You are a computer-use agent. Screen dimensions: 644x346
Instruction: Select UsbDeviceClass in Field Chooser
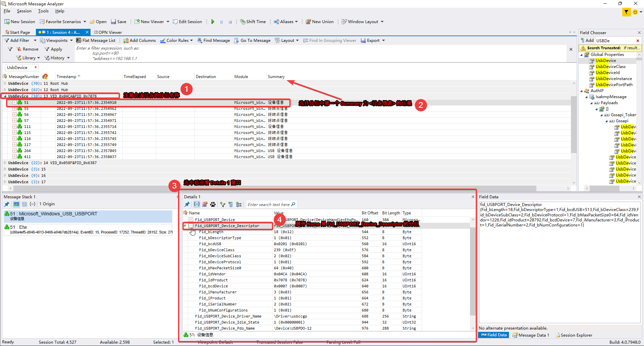coord(610,67)
